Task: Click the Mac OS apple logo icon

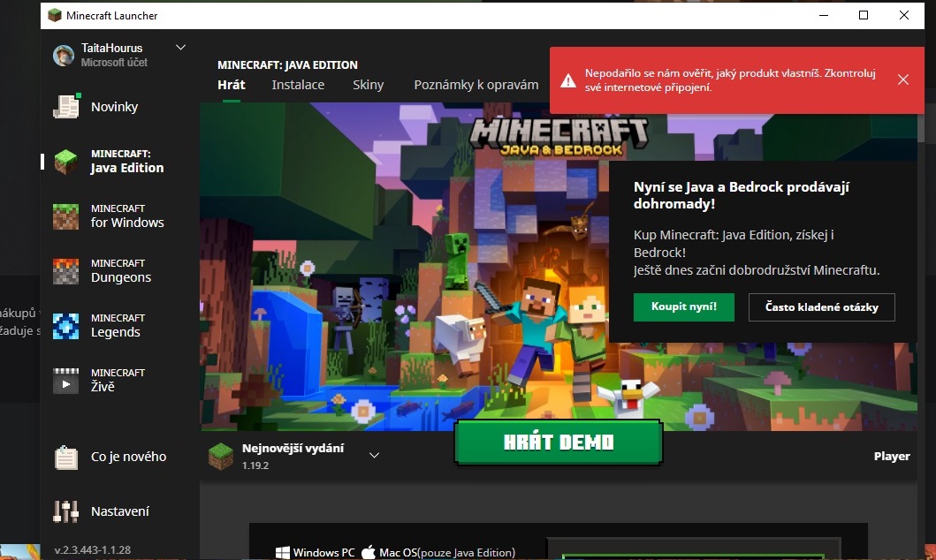Action: [369, 552]
